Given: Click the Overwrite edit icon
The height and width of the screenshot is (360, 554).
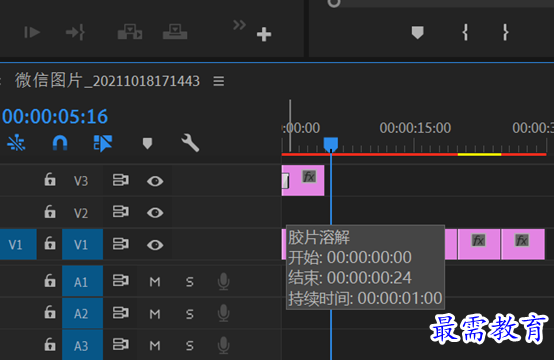Looking at the screenshot, I should pyautogui.click(x=175, y=32).
